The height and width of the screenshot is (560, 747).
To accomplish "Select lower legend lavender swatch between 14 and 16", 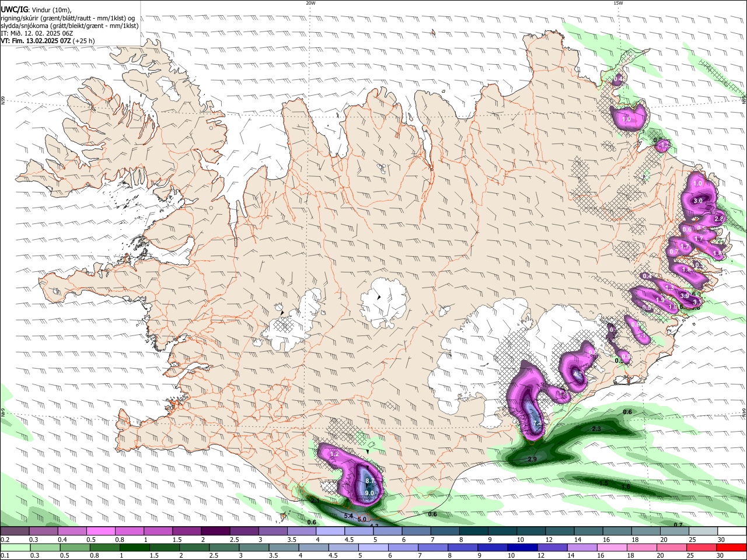I will click(582, 547).
